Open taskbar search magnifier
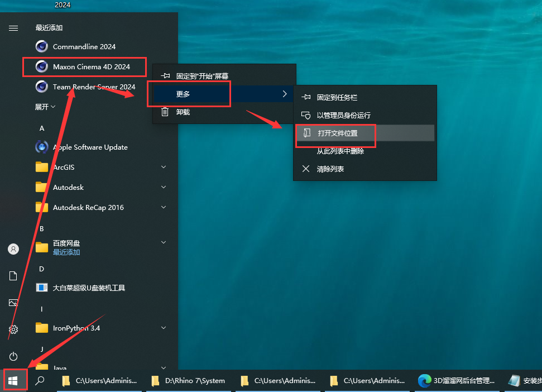Image resolution: width=542 pixels, height=392 pixels. coord(40,381)
